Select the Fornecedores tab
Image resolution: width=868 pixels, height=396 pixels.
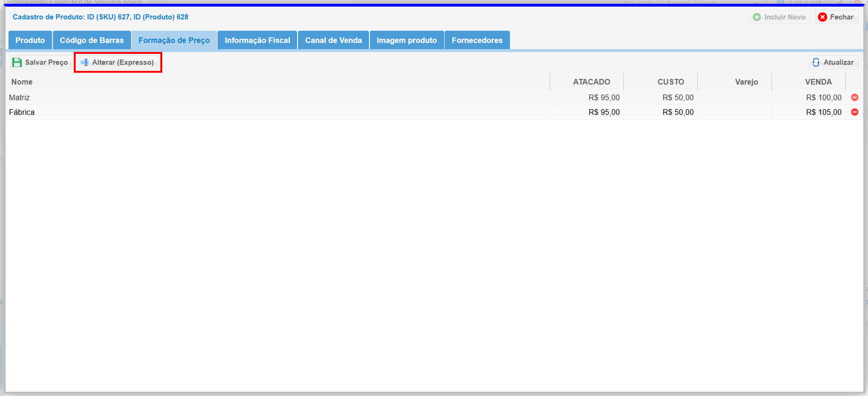(x=477, y=40)
